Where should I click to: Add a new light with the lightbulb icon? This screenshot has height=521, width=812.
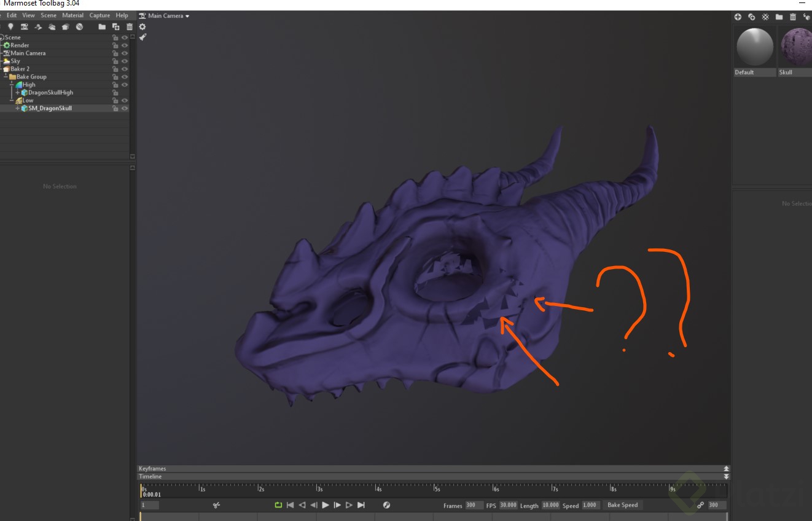[10, 26]
